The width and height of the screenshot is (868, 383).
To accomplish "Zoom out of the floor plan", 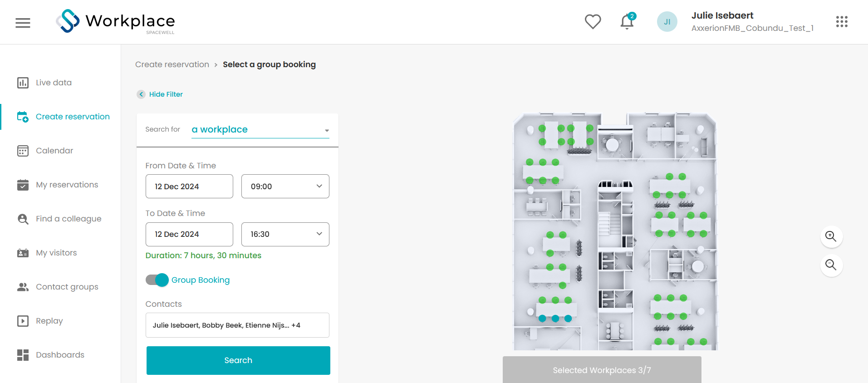I will click(831, 265).
